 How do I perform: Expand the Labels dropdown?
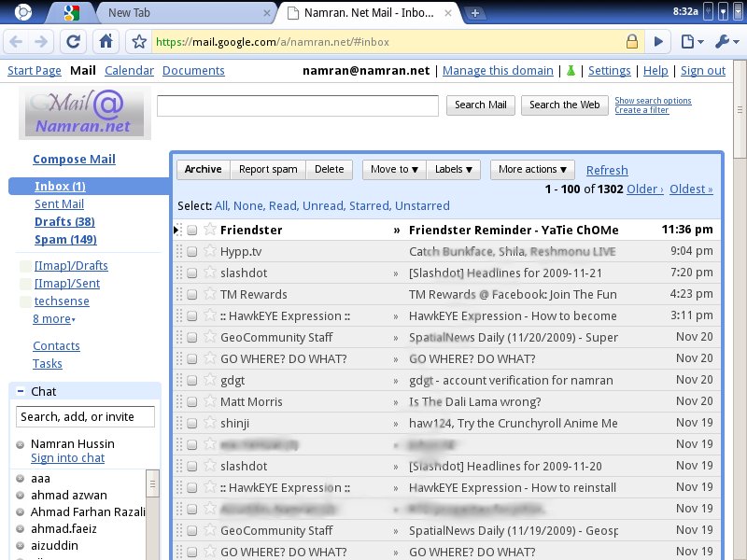coord(454,169)
